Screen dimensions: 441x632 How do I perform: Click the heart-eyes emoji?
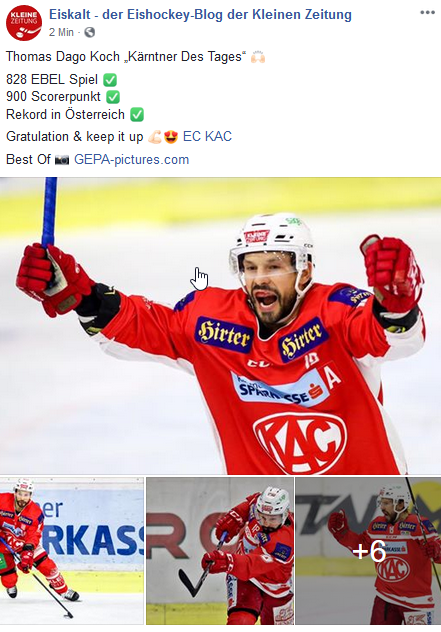click(171, 137)
